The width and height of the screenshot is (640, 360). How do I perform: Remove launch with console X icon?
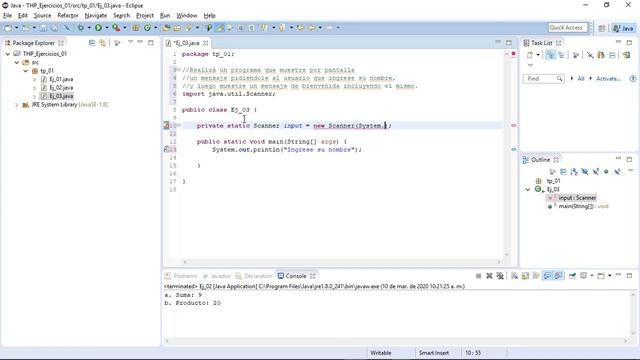[489, 276]
